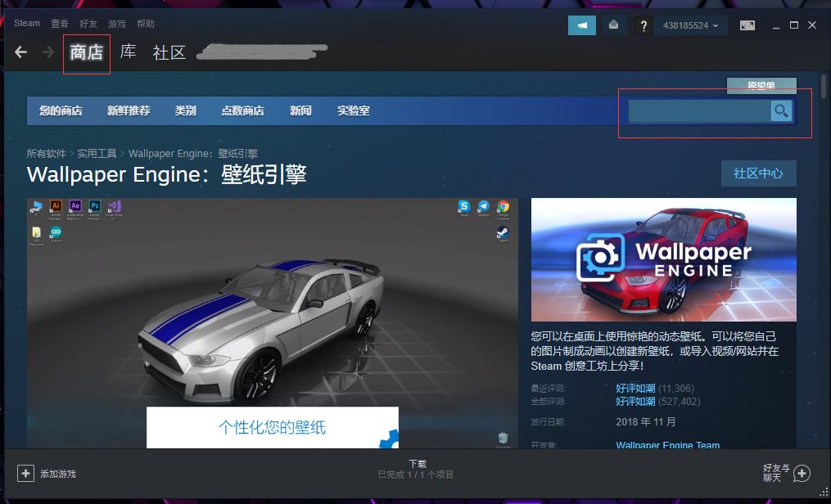This screenshot has width=831, height=504.
Task: Click the Wallpaper Engine：壁纸引擎 breadcrumb
Action: click(x=193, y=154)
